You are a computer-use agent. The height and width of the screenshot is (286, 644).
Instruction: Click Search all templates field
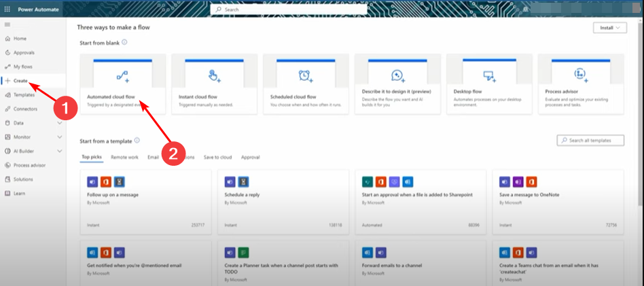coord(590,141)
